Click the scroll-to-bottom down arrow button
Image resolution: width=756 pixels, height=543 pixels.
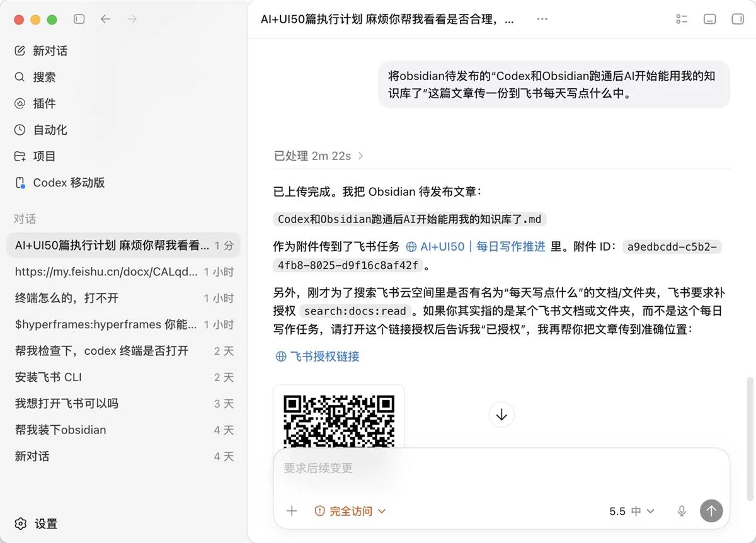point(501,414)
